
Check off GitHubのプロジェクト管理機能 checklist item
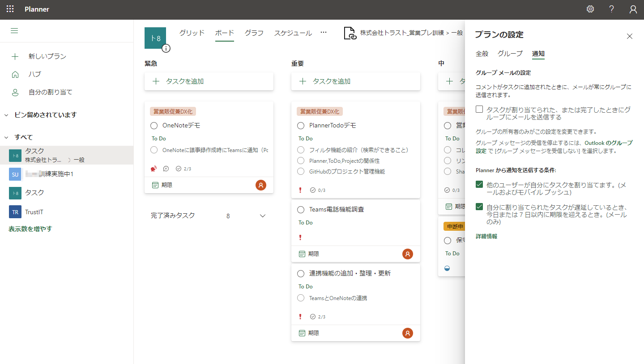point(301,171)
